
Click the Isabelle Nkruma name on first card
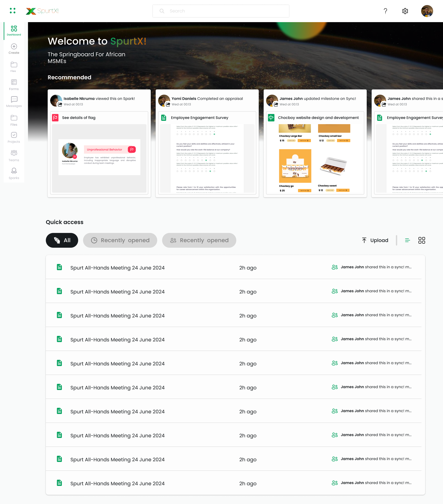tap(79, 98)
